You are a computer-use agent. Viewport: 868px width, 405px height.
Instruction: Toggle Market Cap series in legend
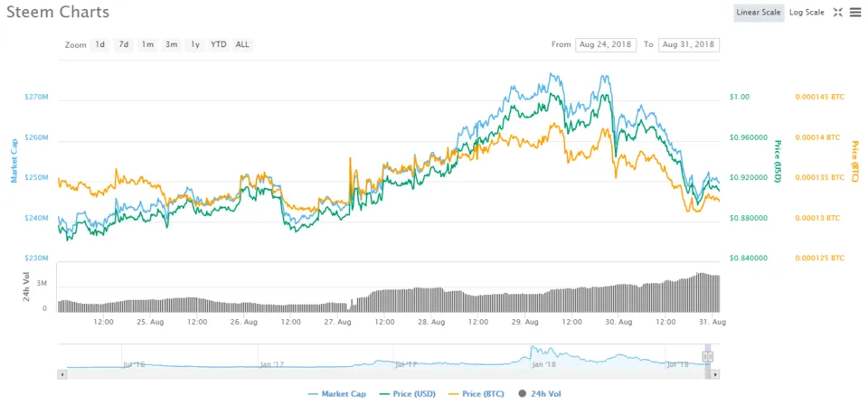click(339, 394)
